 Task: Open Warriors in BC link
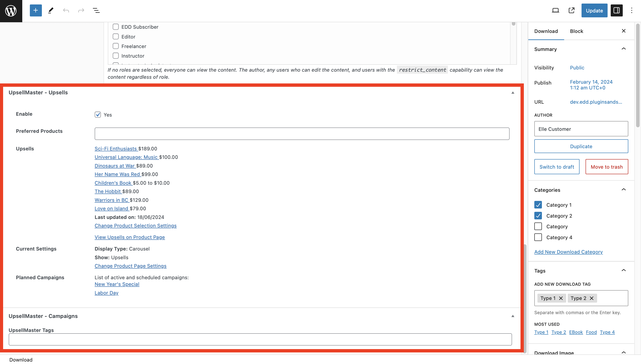tap(112, 200)
